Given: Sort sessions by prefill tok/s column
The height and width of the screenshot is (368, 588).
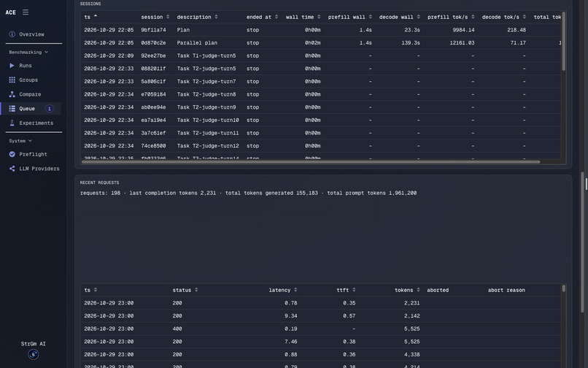Looking at the screenshot, I should [473, 17].
